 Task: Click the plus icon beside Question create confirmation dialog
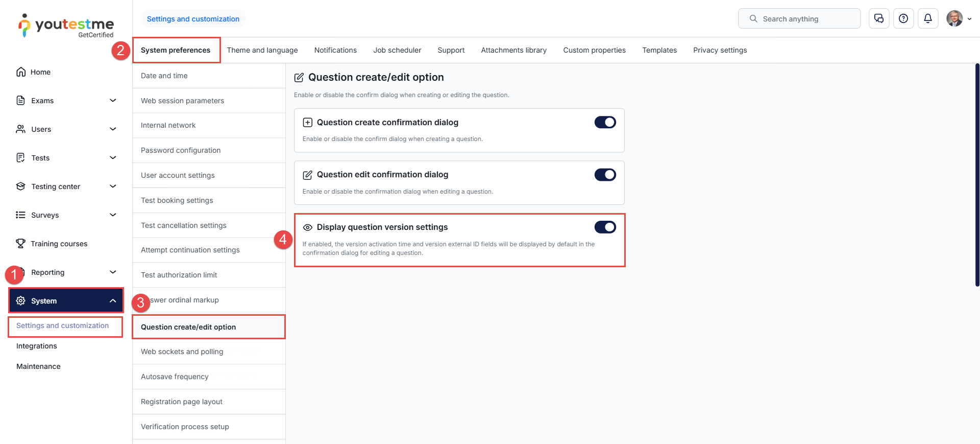click(x=308, y=123)
